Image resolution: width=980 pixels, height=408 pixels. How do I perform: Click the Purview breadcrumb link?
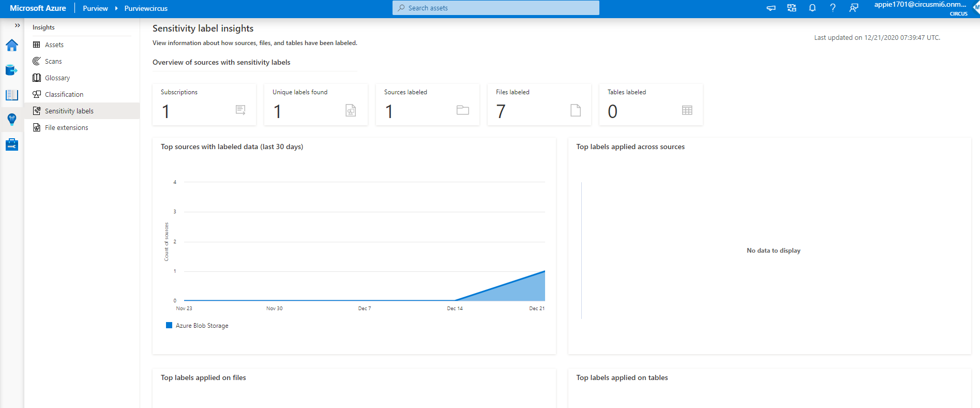coord(95,9)
